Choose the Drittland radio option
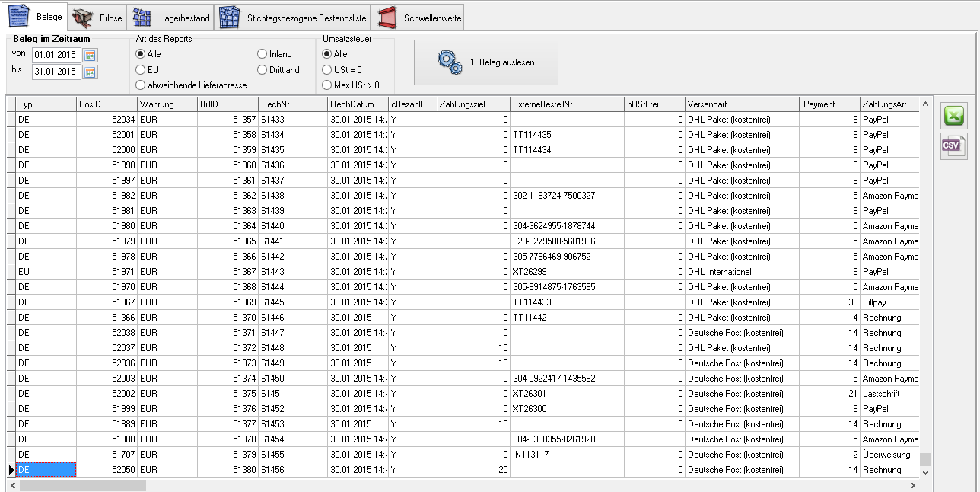The image size is (980, 492). pyautogui.click(x=262, y=70)
